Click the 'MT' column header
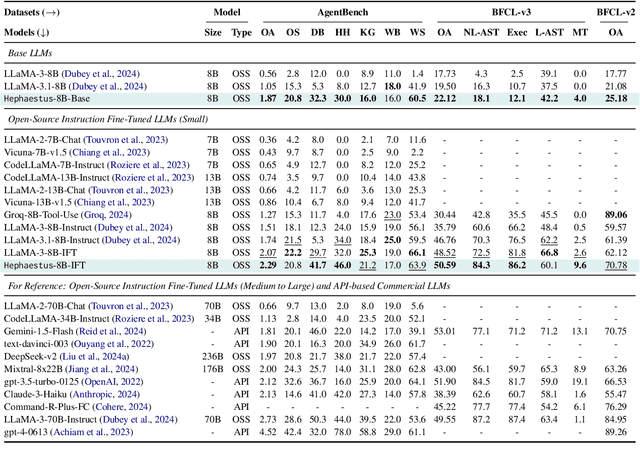Viewport: 640px width, 459px height. [x=580, y=32]
